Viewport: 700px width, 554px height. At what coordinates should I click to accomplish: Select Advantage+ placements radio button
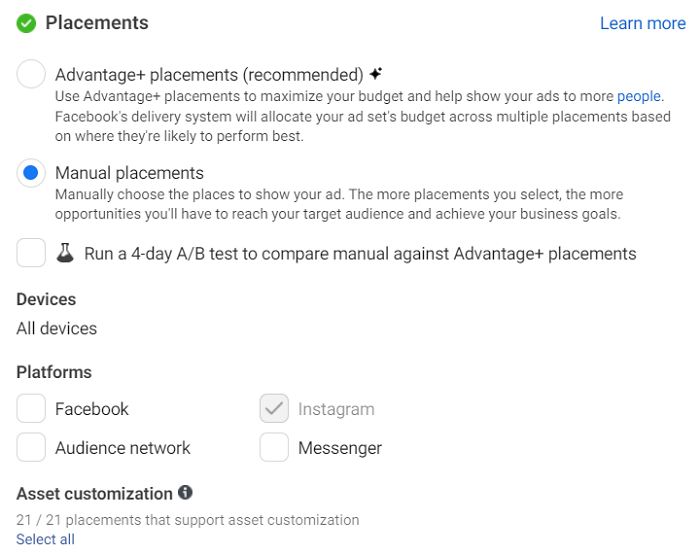[x=31, y=74]
